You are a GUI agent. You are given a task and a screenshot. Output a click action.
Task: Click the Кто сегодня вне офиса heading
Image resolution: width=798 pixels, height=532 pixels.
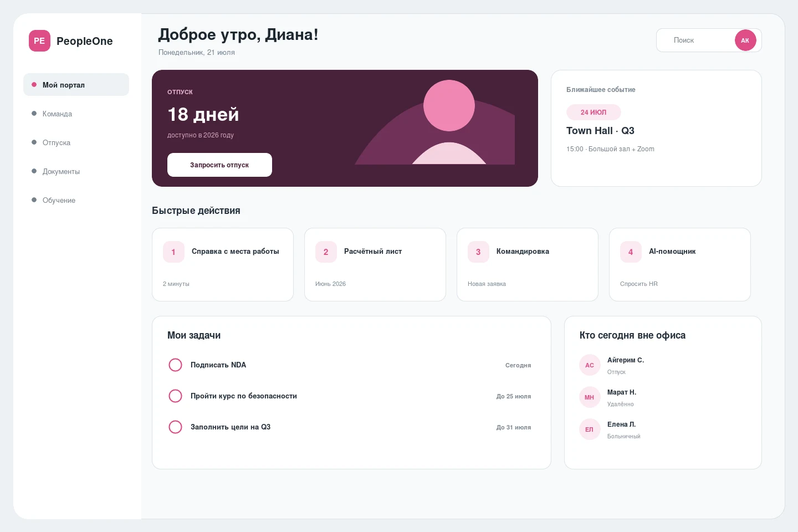[632, 335]
